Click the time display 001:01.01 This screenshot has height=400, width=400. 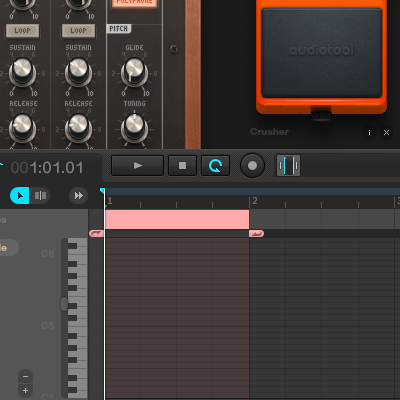pos(47,168)
